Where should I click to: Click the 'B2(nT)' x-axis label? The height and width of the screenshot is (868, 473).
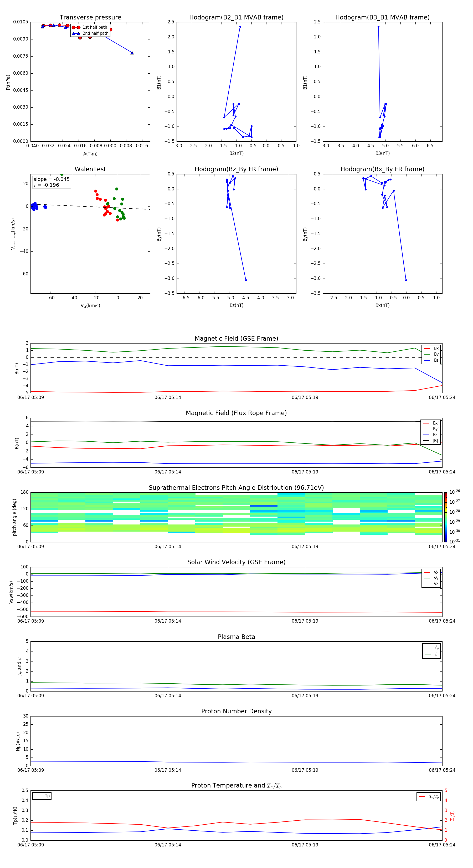(236, 153)
